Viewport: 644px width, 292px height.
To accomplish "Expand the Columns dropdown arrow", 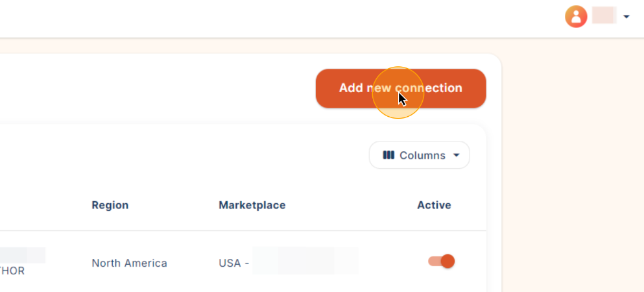I will click(x=456, y=155).
